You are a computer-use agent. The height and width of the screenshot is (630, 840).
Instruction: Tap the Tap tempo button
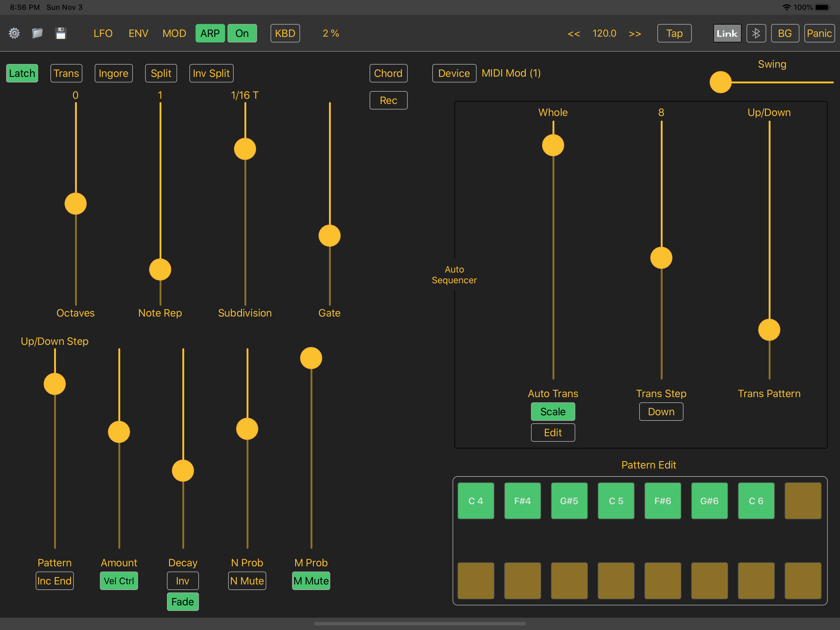674,34
